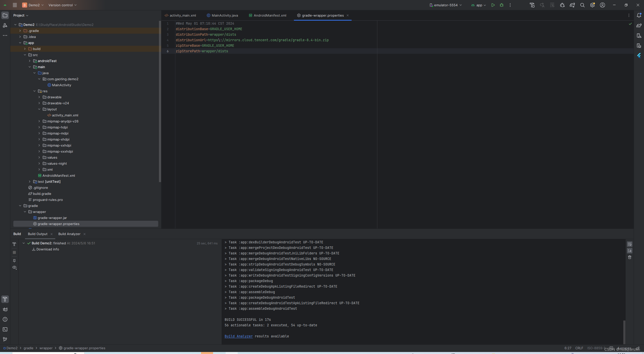Open Search Everywhere magnifier icon
The height and width of the screenshot is (354, 644).
click(582, 5)
